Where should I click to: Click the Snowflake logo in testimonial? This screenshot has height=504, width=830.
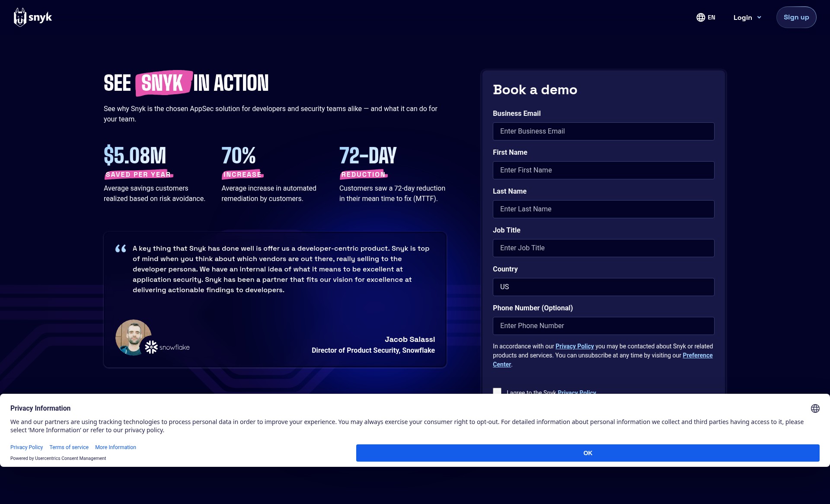tap(168, 347)
